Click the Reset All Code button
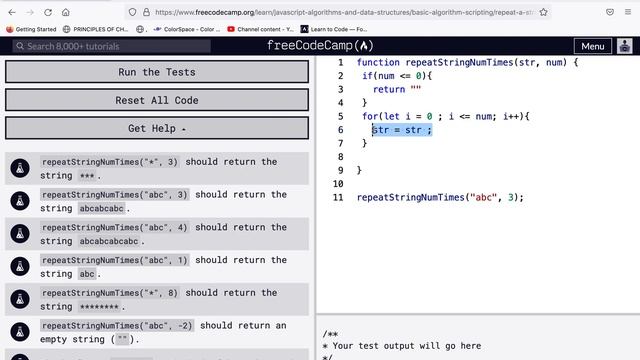Screen dimensions: 640x360 coord(157,100)
